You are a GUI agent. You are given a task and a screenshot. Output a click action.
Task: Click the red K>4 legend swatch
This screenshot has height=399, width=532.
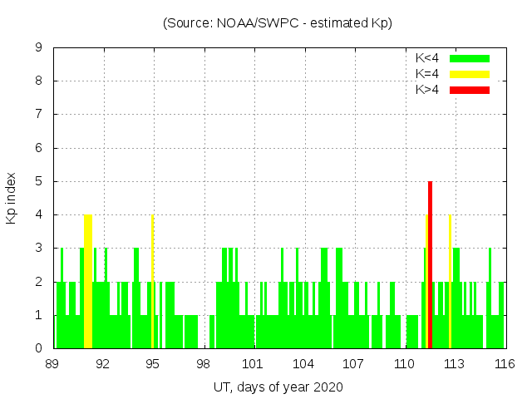coord(470,90)
